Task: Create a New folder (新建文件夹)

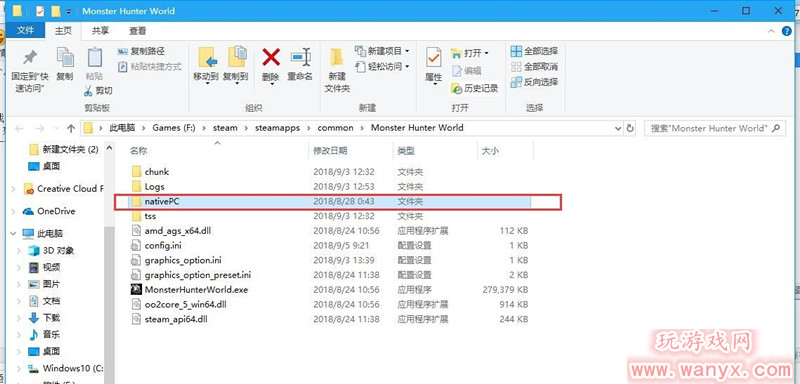Action: (337, 70)
